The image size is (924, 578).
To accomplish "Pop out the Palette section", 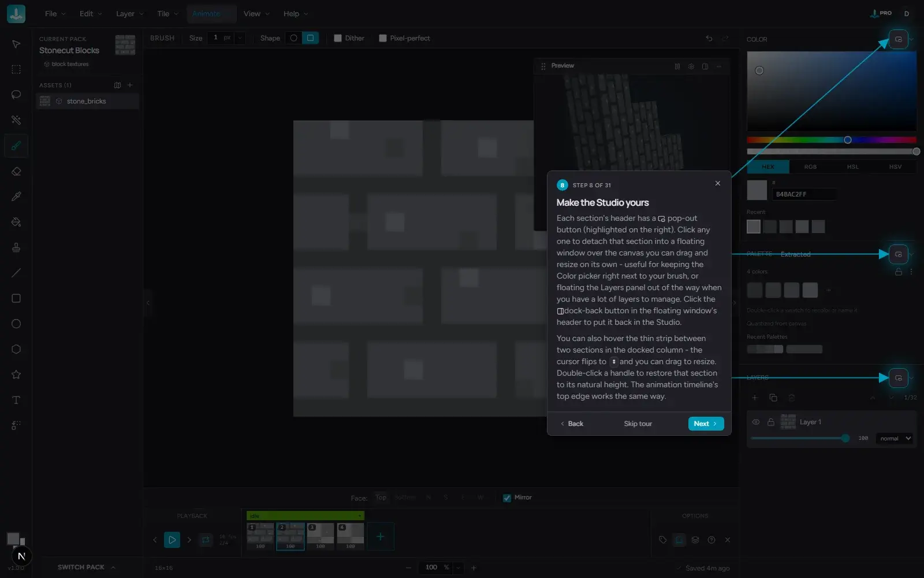I will [x=898, y=254].
